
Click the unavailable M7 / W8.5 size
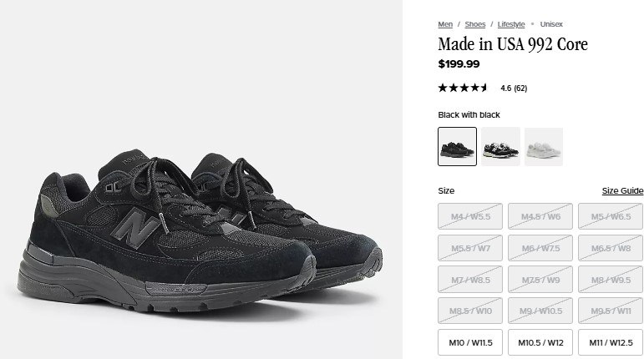(x=470, y=280)
